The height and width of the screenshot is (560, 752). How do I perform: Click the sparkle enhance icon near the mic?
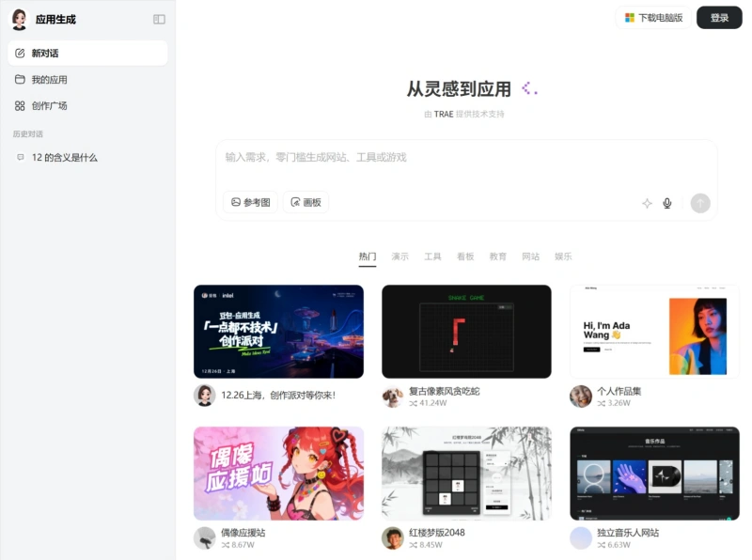646,202
